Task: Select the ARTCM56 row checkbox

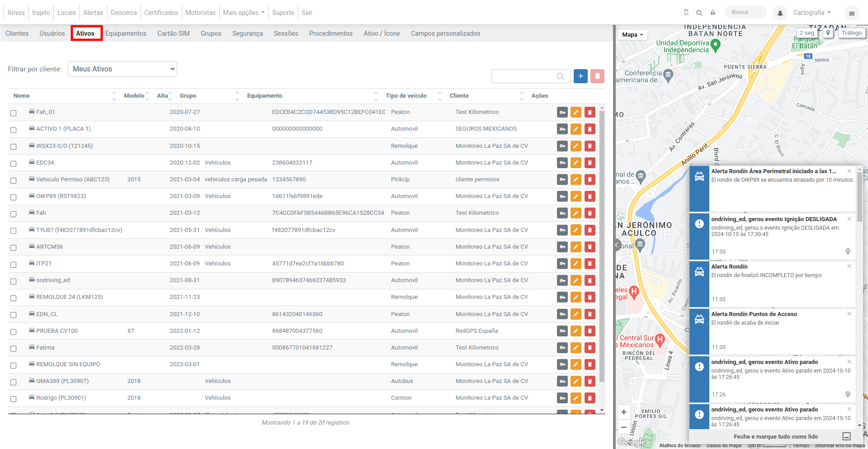Action: 14,248
